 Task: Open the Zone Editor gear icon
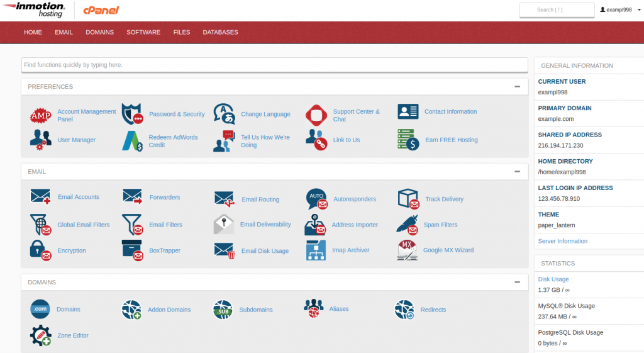[x=41, y=335]
